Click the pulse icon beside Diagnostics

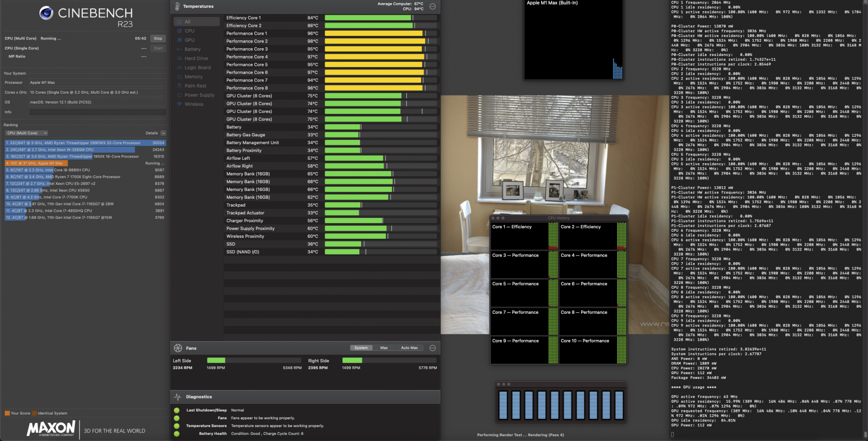pos(178,397)
